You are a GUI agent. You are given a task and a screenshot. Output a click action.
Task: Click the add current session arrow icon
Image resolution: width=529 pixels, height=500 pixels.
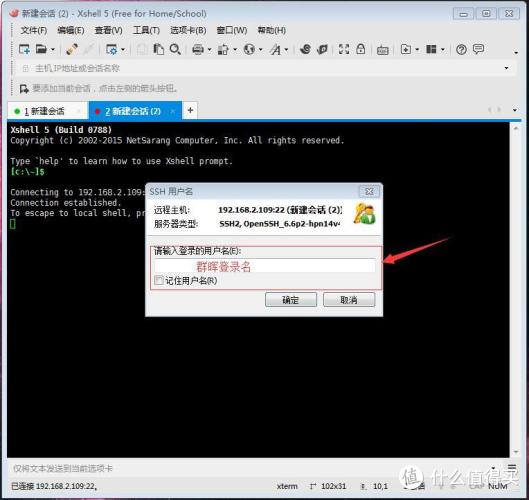click(x=24, y=89)
